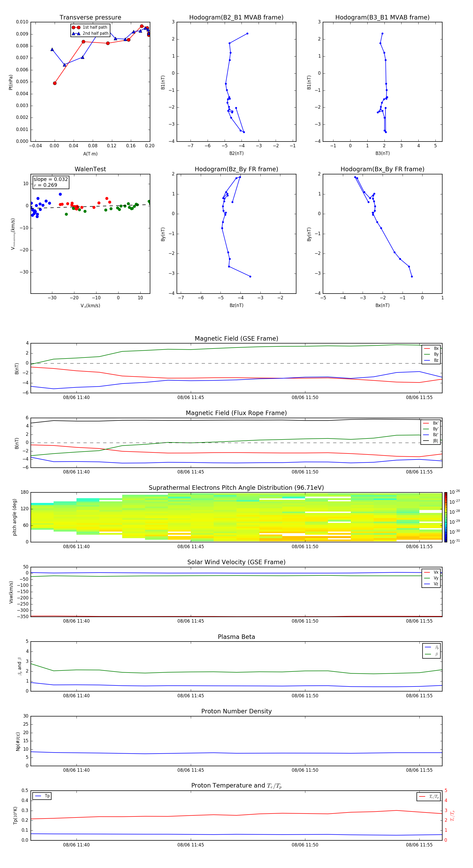Click the Tp legend in temperature panel

(x=42, y=796)
